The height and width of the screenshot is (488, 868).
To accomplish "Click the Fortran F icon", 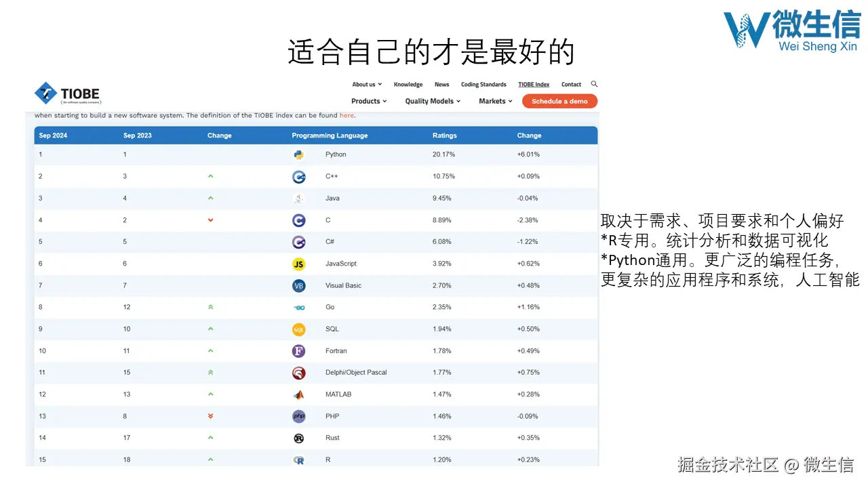I will point(298,350).
